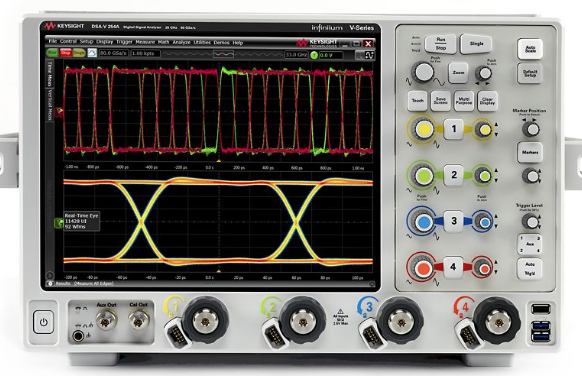Click the Trigger Level knob

[531, 222]
